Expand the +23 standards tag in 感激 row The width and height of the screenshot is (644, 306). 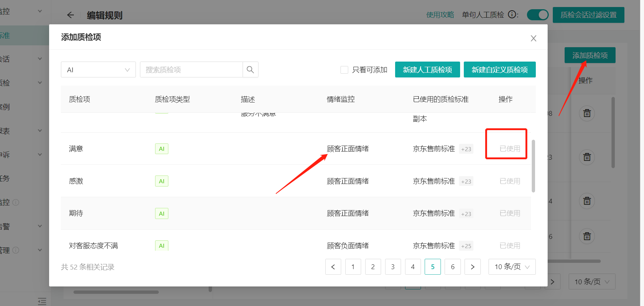(x=466, y=181)
